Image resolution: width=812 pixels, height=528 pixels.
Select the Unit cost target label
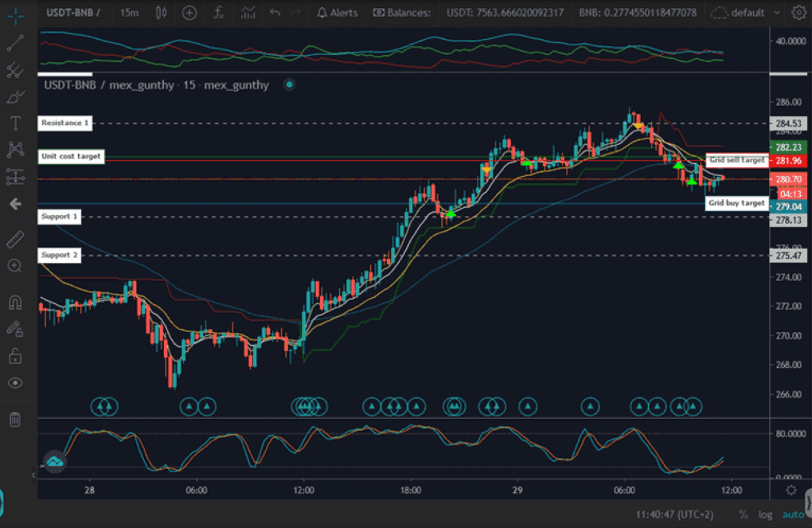coord(71,156)
